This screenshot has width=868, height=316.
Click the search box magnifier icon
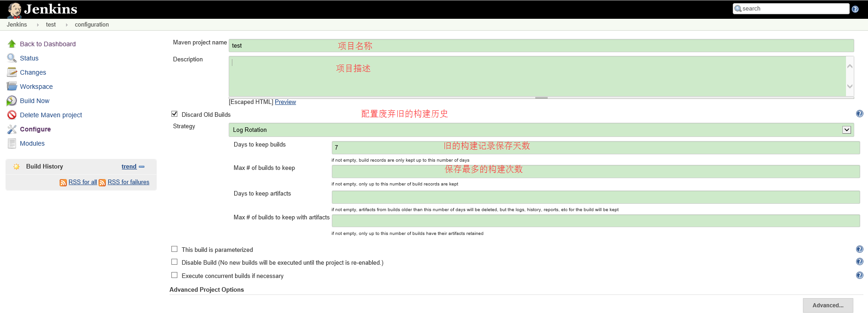738,9
